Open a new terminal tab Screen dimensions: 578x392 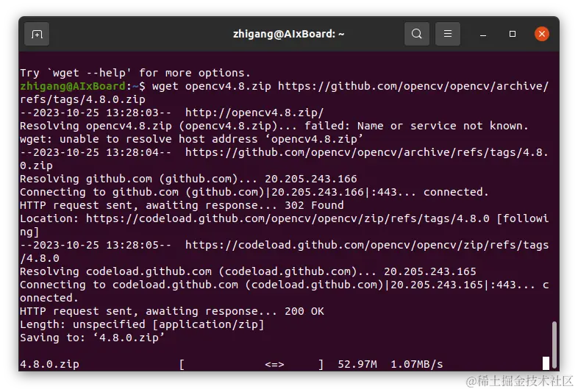[37, 34]
